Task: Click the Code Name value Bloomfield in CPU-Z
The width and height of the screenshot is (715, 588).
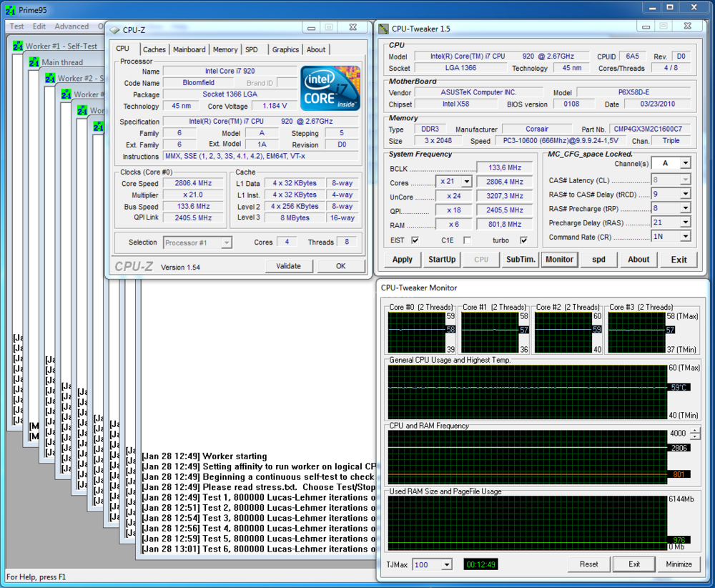Action: pyautogui.click(x=198, y=82)
